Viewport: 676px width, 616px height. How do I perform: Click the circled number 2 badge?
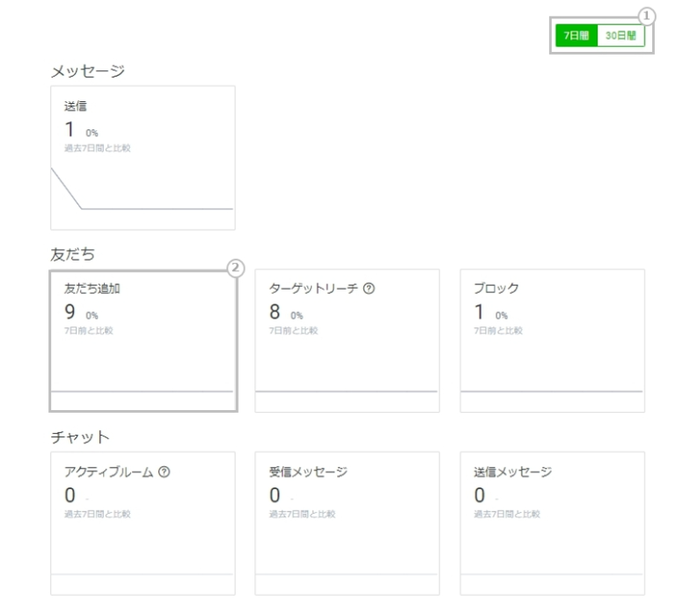[x=235, y=268]
